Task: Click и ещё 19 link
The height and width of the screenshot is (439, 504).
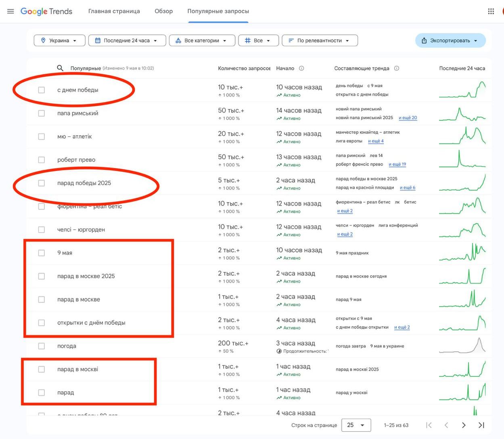Action: click(397, 164)
